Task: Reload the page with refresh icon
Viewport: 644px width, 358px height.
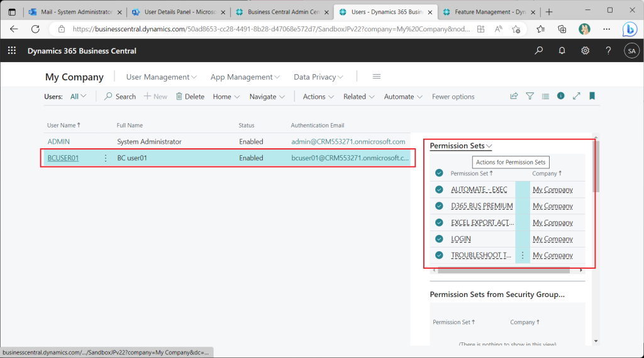Action: [35, 29]
